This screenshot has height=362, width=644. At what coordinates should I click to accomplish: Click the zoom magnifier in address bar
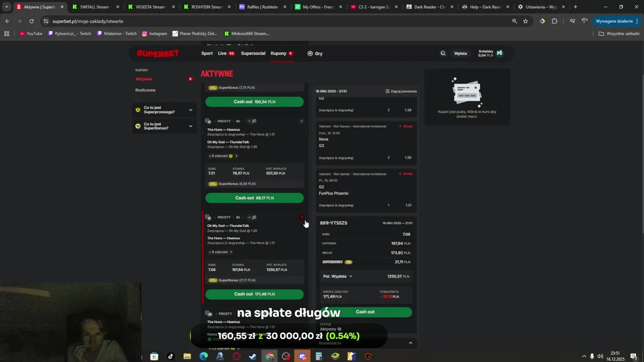coord(514,21)
